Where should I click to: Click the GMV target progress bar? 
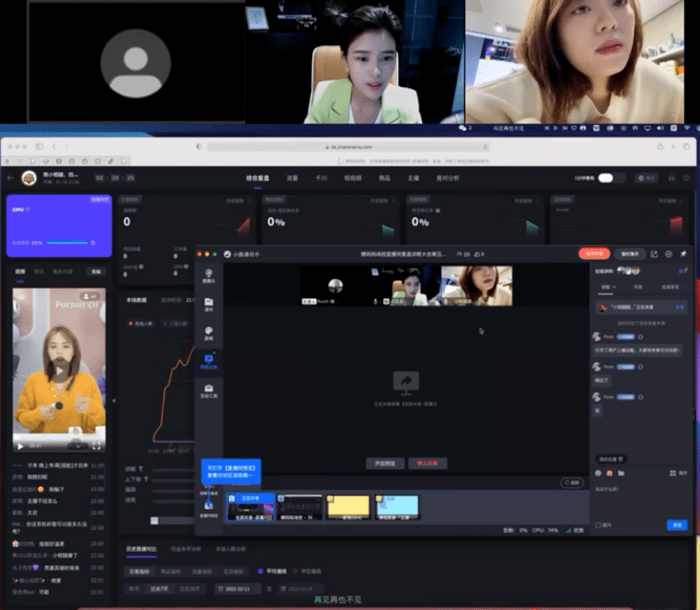pyautogui.click(x=67, y=243)
